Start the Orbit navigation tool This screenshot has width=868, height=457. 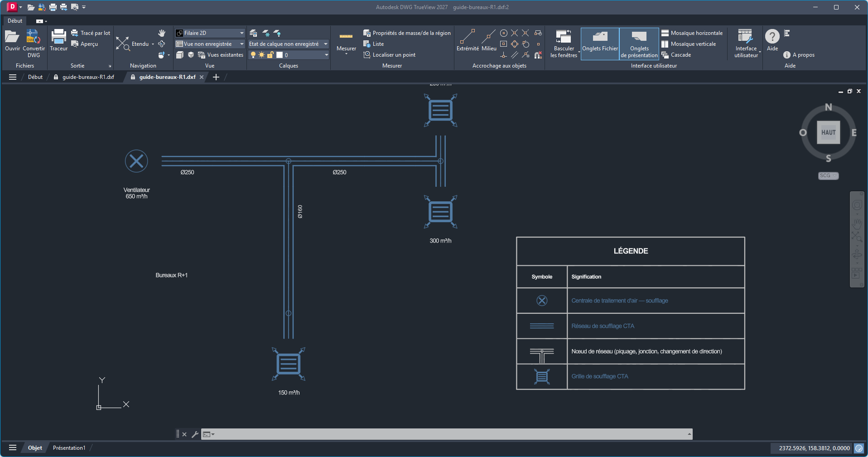[162, 44]
